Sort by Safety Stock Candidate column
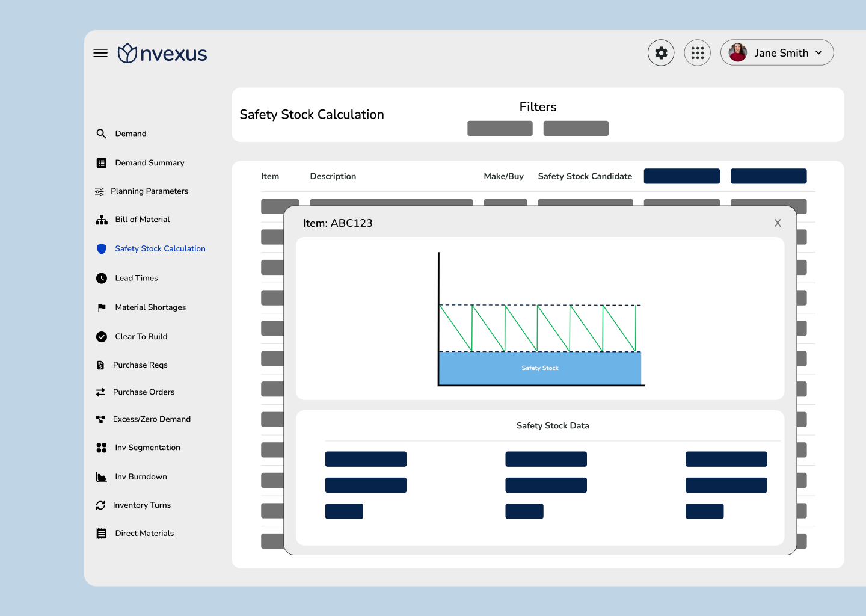The width and height of the screenshot is (866, 616). [585, 176]
